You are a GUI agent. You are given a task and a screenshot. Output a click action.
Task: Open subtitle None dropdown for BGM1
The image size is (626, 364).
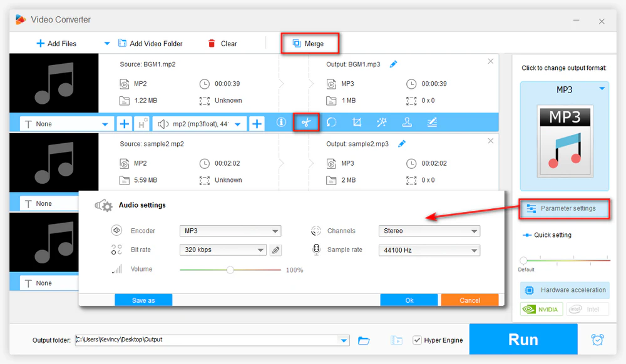tap(67, 124)
